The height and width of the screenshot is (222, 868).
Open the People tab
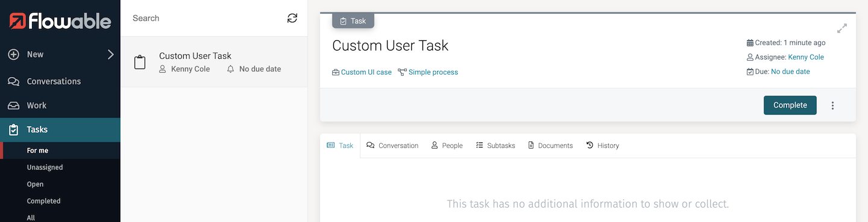(x=447, y=146)
